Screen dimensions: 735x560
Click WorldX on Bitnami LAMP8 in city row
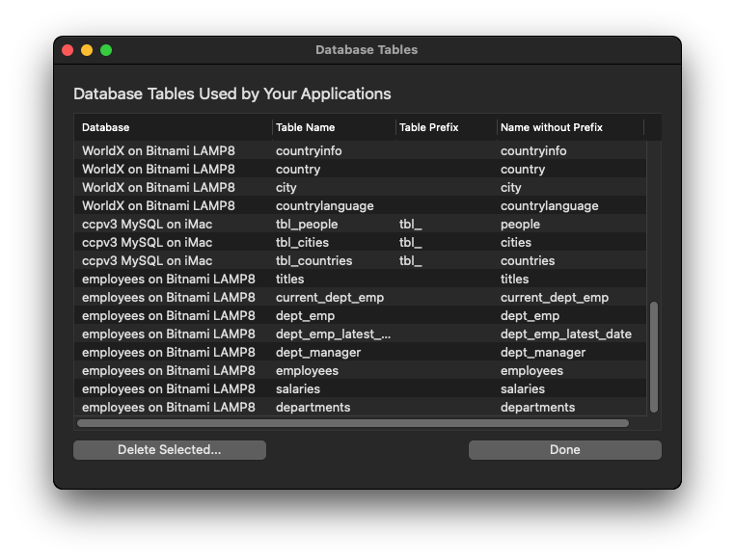158,187
